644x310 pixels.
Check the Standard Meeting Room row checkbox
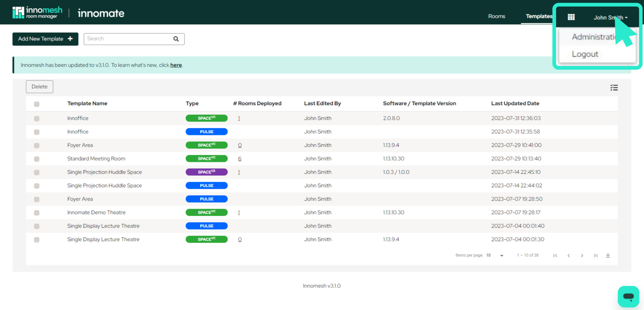36,159
